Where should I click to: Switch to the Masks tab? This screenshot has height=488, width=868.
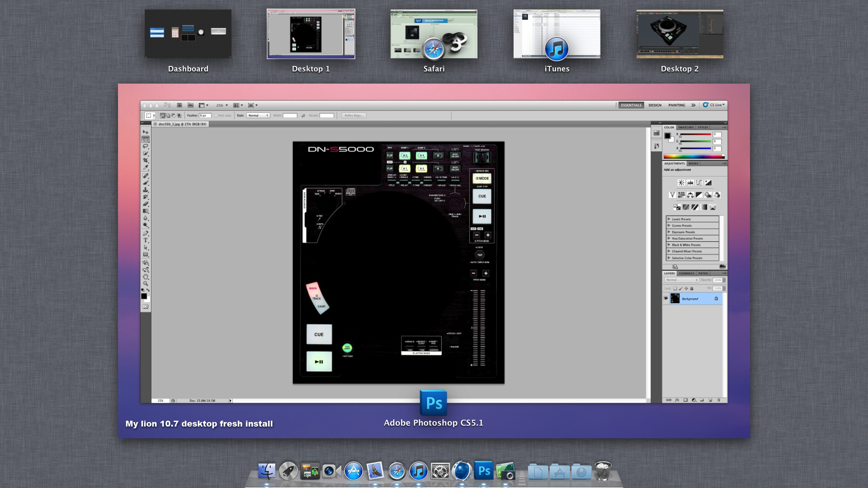[693, 164]
